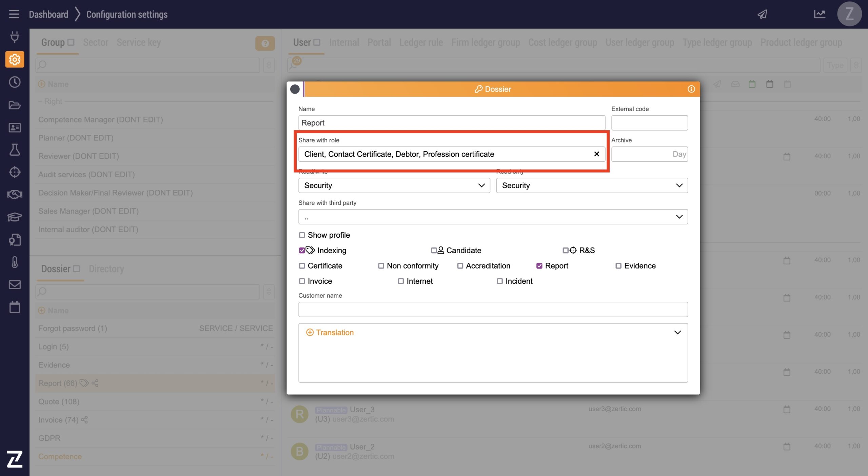Open the chart statistics icon in top bar
868x476 pixels.
pyautogui.click(x=820, y=14)
